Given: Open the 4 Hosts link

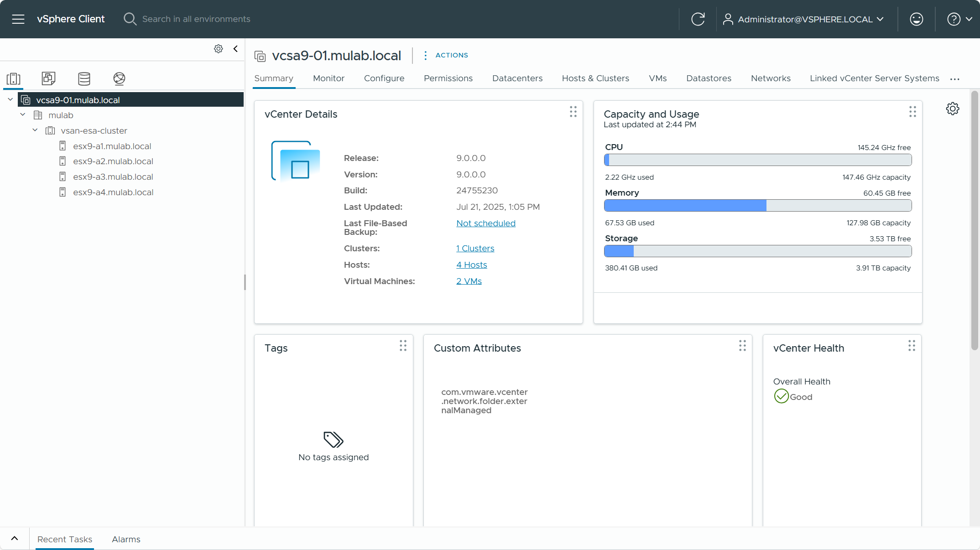Looking at the screenshot, I should [471, 265].
